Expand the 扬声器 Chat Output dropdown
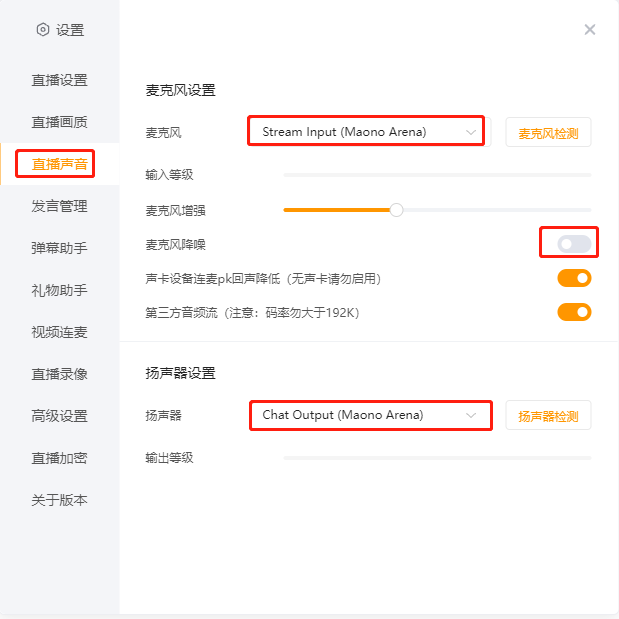 pos(369,414)
